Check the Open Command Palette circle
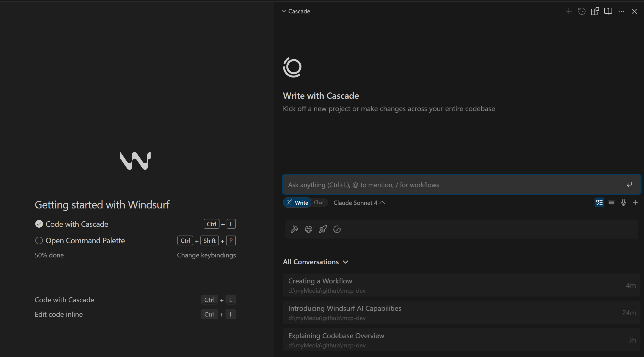Viewport: 644px width, 357px height. tap(39, 240)
